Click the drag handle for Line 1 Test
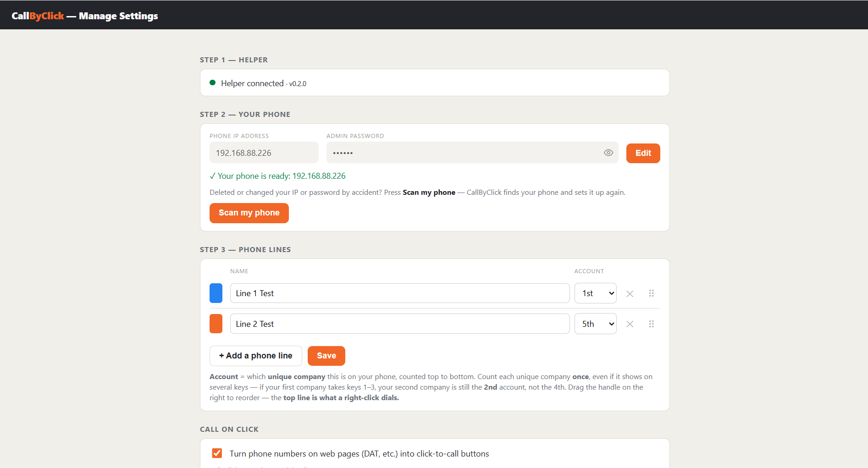This screenshot has width=868, height=468. click(x=651, y=293)
